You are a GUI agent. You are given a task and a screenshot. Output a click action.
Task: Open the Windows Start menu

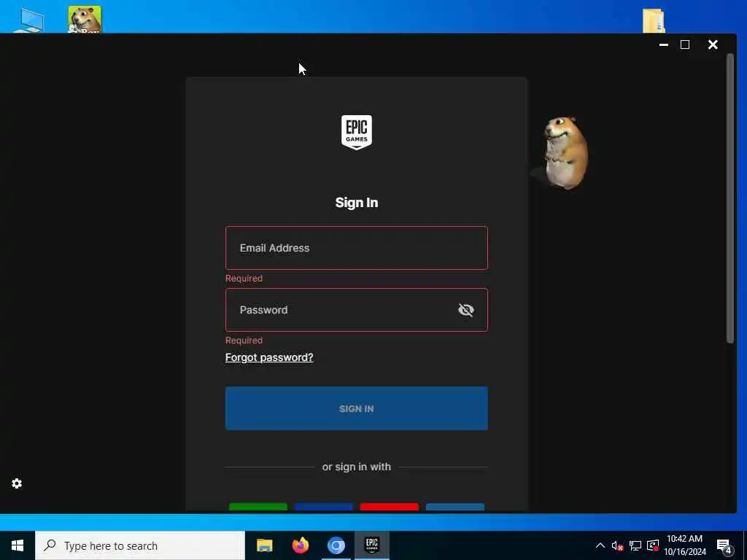[18, 545]
